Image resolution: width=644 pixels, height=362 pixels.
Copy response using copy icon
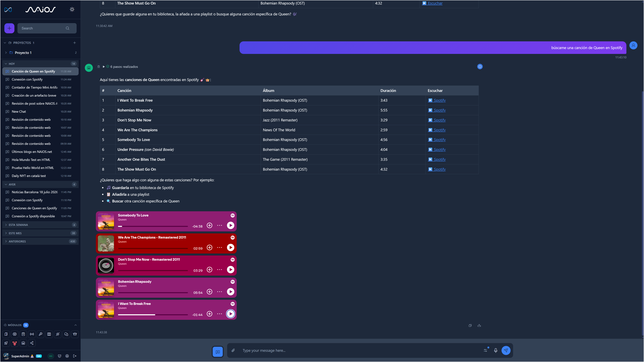pyautogui.click(x=470, y=325)
